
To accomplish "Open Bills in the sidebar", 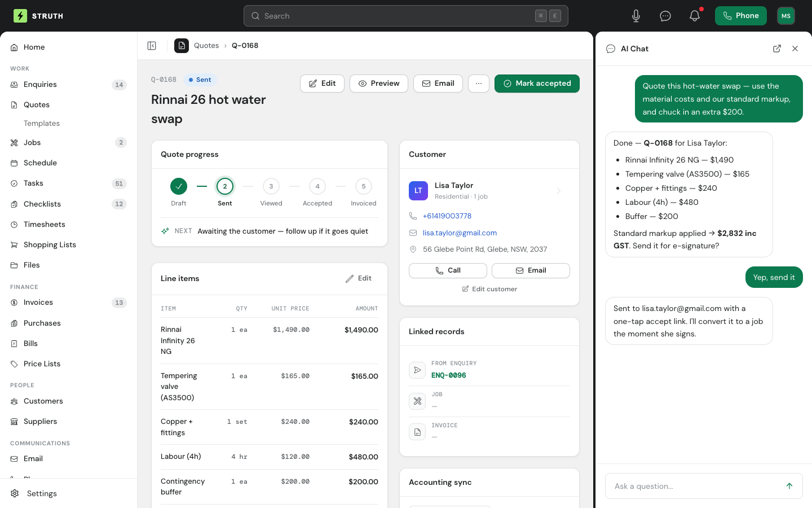I will click(x=68, y=344).
